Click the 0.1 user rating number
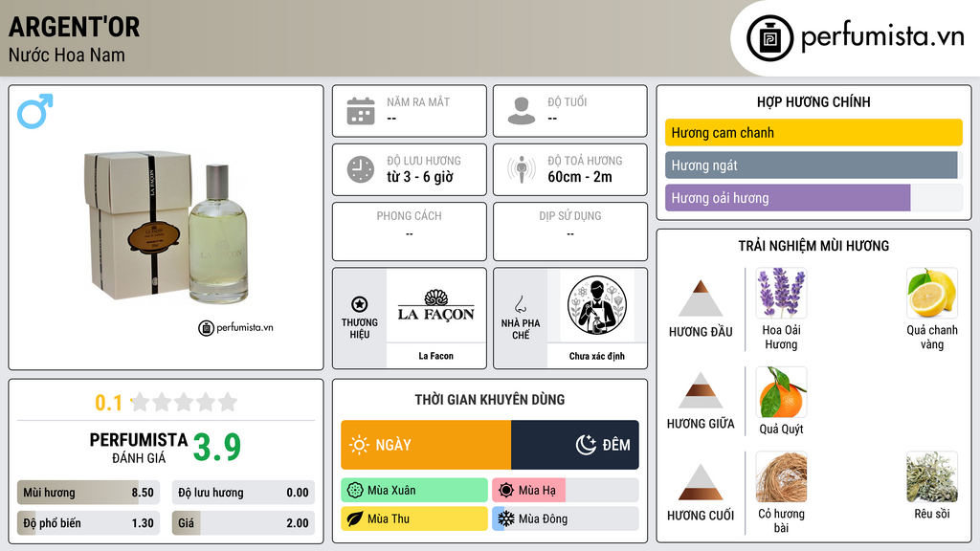 point(109,403)
